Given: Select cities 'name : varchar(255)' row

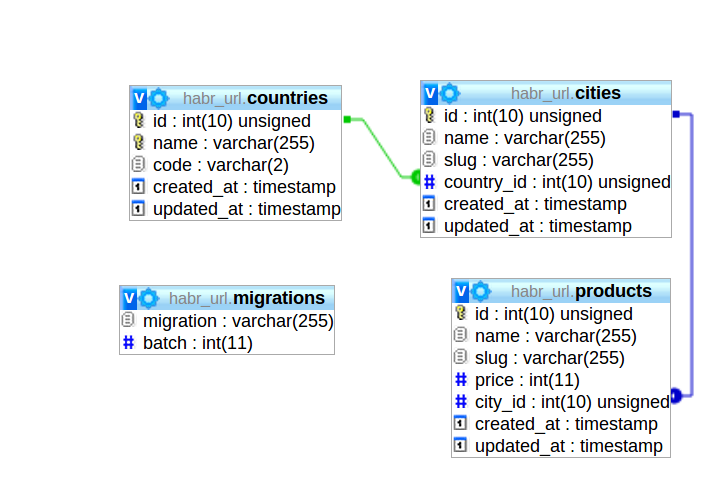Looking at the screenshot, I should 546,138.
